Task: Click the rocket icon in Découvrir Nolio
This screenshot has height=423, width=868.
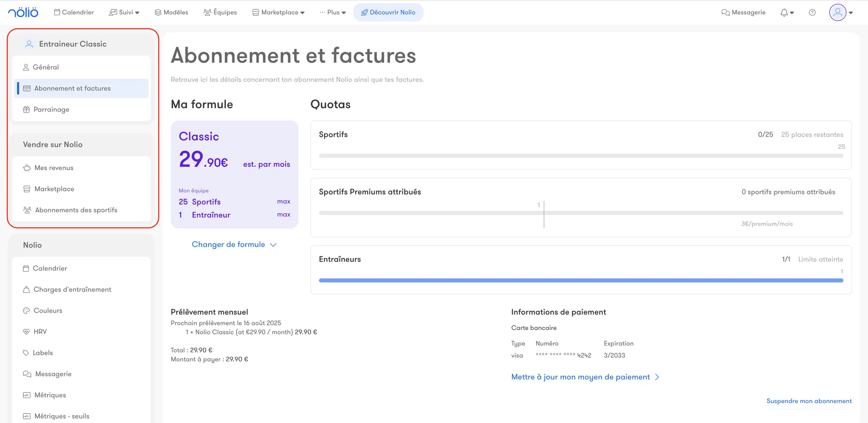Action: click(364, 13)
